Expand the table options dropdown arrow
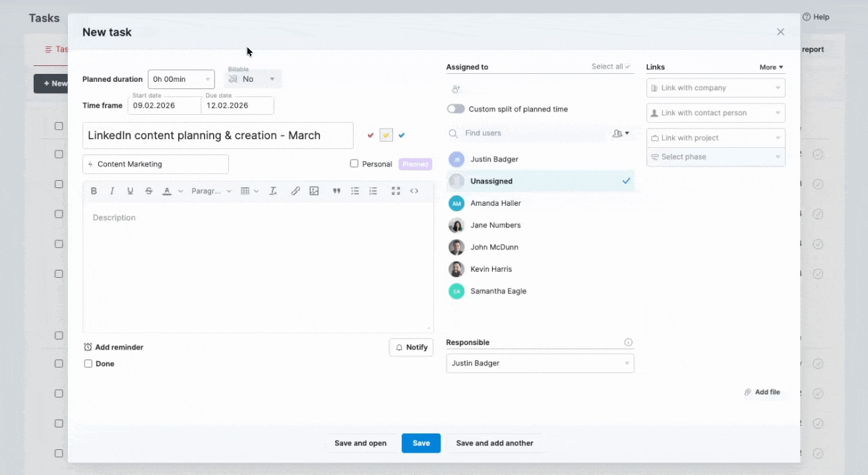The width and height of the screenshot is (868, 475). click(x=257, y=191)
